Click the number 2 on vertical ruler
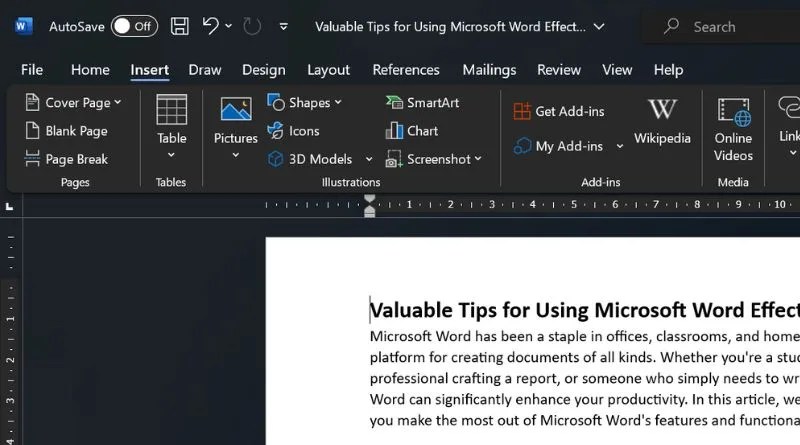The width and height of the screenshot is (800, 445). (10, 360)
